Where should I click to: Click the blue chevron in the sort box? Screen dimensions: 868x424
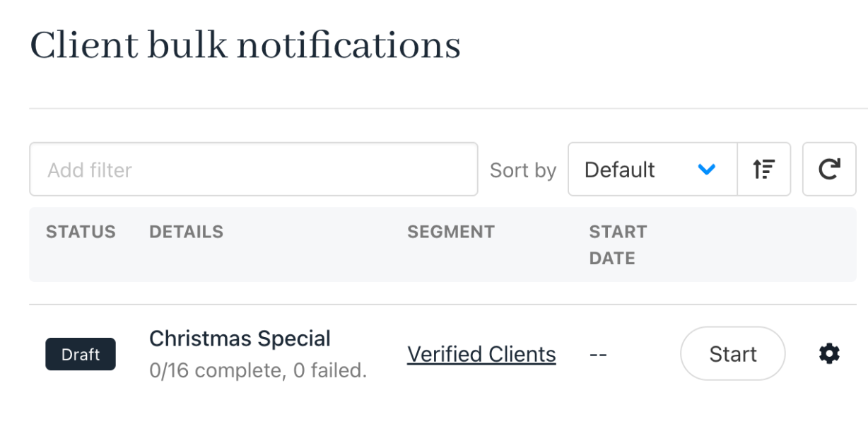[707, 170]
